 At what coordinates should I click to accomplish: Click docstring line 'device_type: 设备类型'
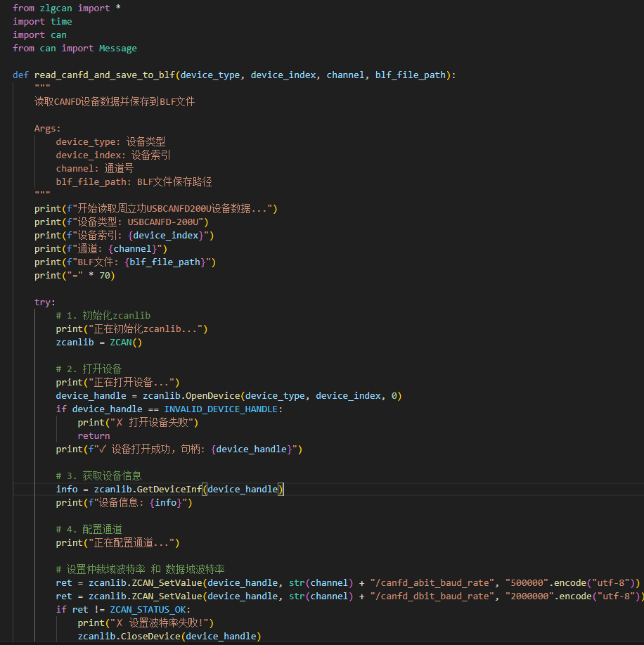(x=110, y=142)
